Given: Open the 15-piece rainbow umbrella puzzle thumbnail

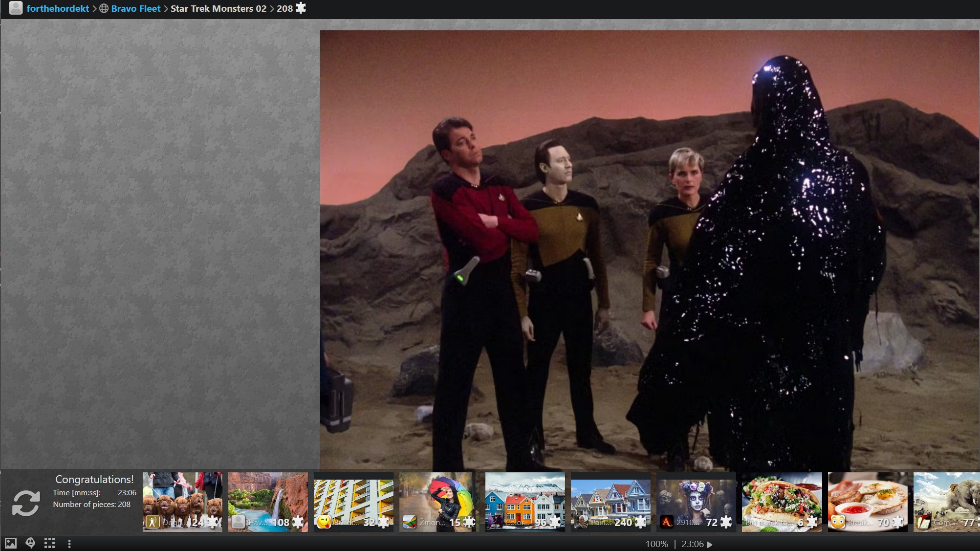Looking at the screenshot, I should (439, 502).
